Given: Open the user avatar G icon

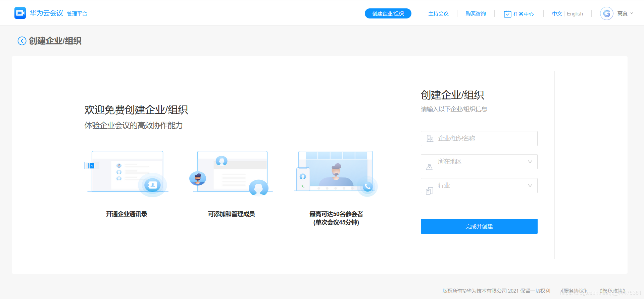Looking at the screenshot, I should pos(606,13).
